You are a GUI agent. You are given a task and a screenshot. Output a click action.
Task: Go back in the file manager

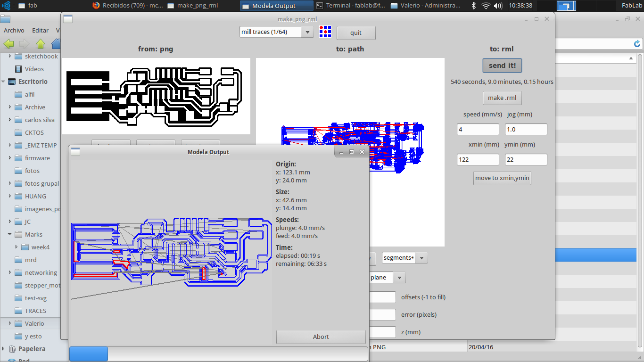coord(9,44)
